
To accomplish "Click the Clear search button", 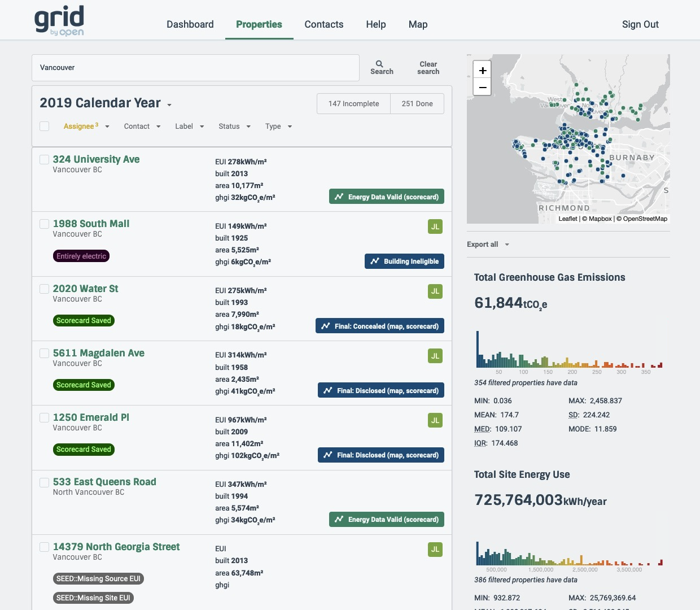I will click(x=428, y=68).
